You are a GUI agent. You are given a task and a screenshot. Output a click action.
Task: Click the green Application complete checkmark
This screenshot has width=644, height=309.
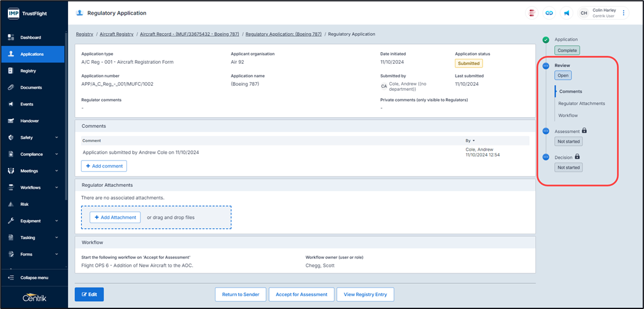546,40
